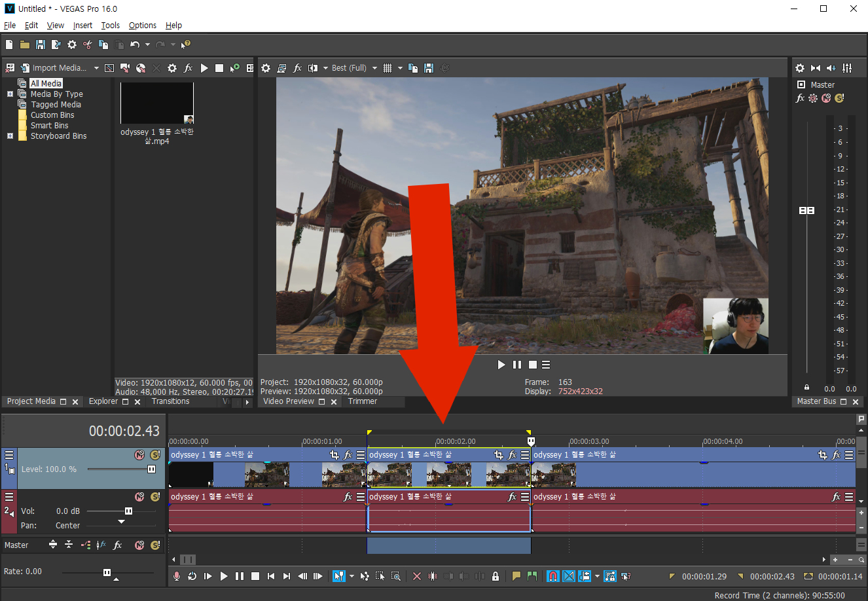
Task: Open the Split Screen View dropdown arrow
Action: pyautogui.click(x=325, y=68)
